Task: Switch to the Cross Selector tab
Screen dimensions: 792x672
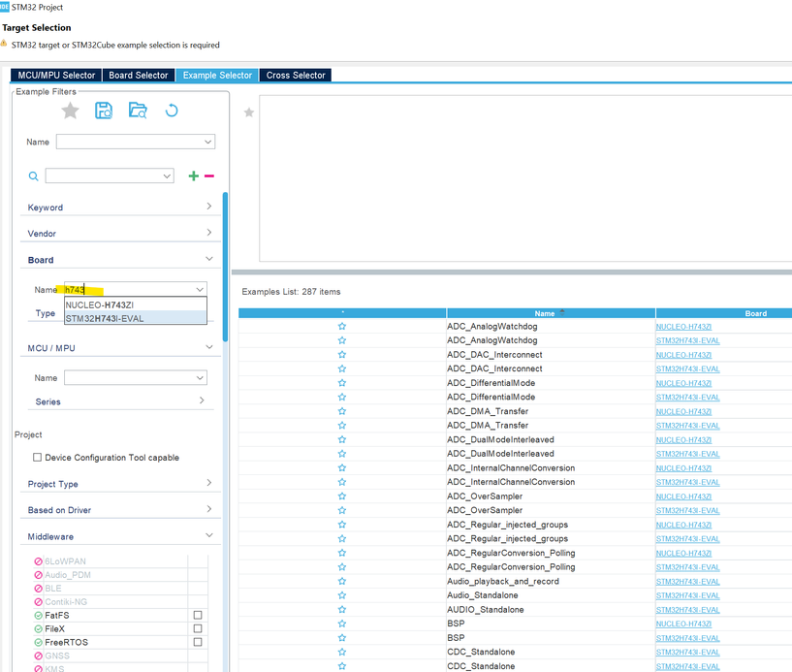Action: tap(296, 76)
